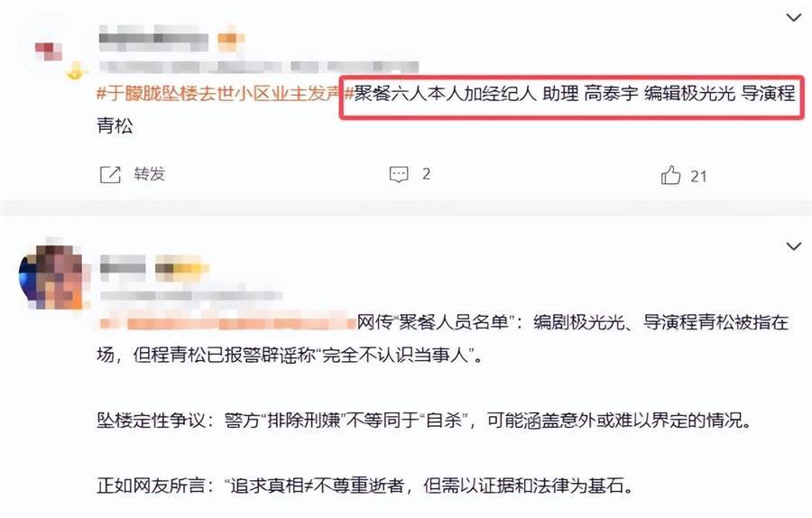Click the like count 21
Screen dimensions: 812x518
698,177
